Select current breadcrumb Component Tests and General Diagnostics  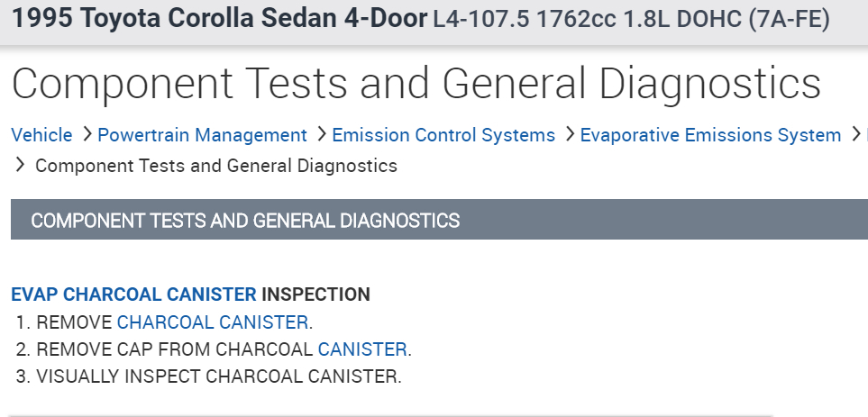[x=216, y=166]
